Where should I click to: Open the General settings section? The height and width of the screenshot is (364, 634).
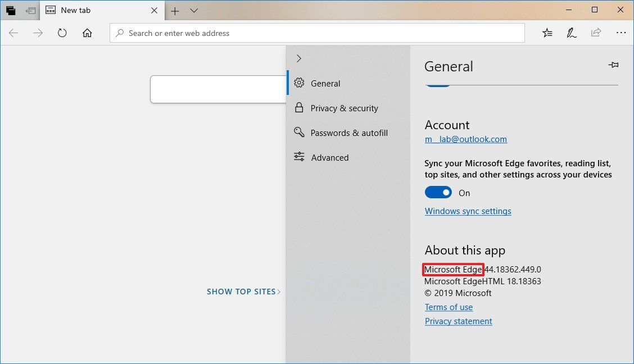325,83
